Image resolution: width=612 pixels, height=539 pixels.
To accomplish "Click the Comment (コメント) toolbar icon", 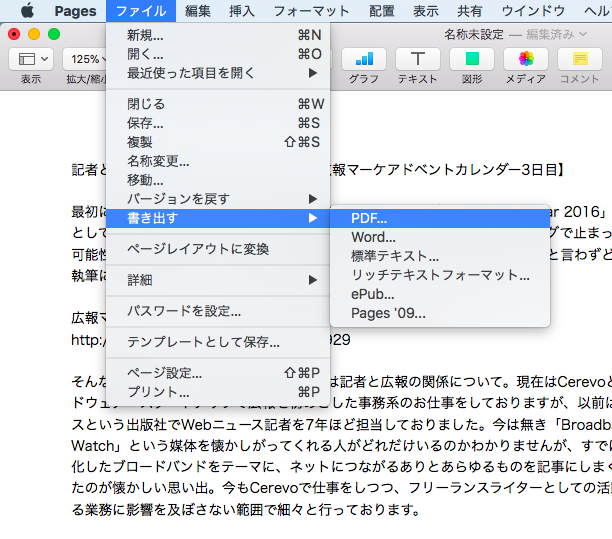I will (579, 60).
